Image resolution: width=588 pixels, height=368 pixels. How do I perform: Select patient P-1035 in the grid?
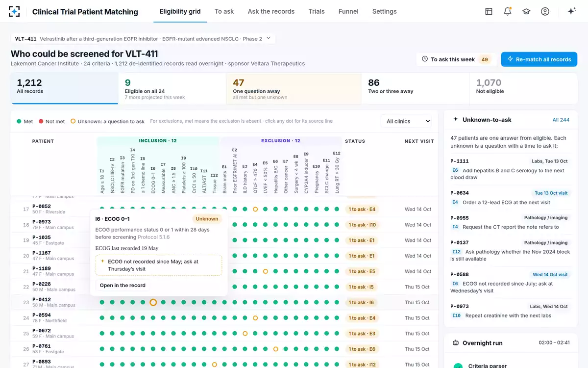[x=42, y=237]
